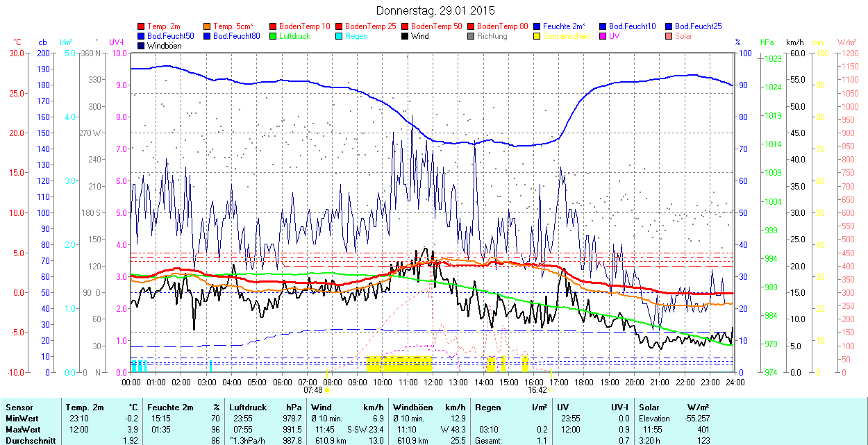Click the 16:42 sunset time marker

click(x=535, y=390)
